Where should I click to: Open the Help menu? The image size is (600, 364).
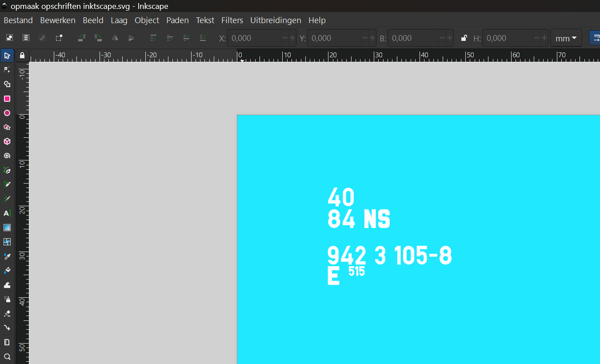coord(317,20)
